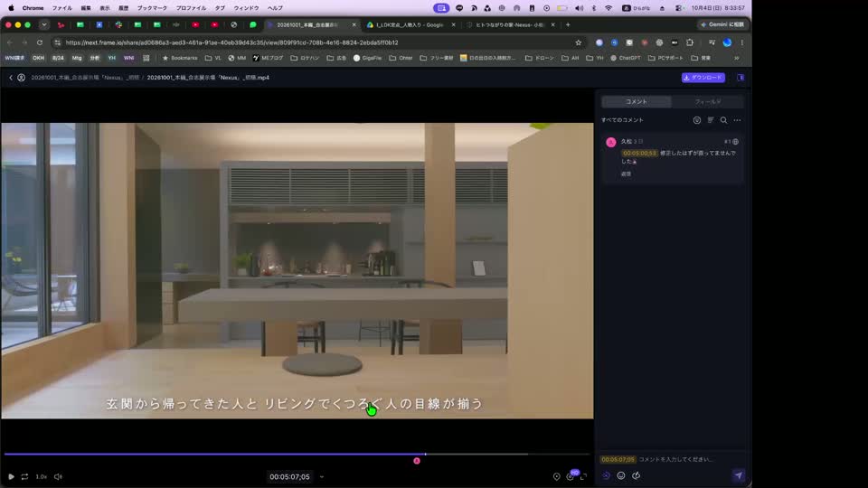The width and height of the screenshot is (868, 488).
Task: Click the ダウンロード button
Action: pos(703,78)
